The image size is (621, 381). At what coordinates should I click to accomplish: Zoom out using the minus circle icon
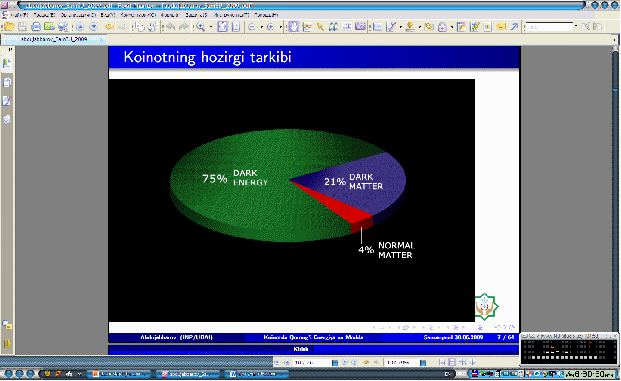251,27
